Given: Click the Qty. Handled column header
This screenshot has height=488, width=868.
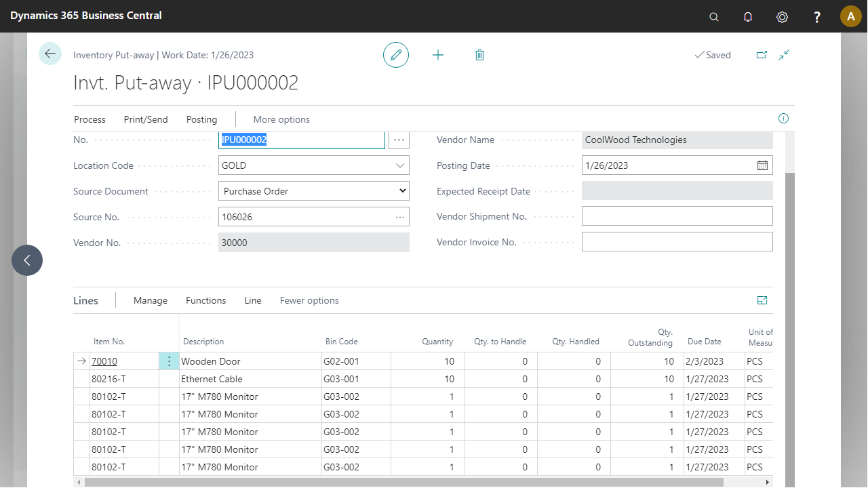Looking at the screenshot, I should pyautogui.click(x=576, y=342).
